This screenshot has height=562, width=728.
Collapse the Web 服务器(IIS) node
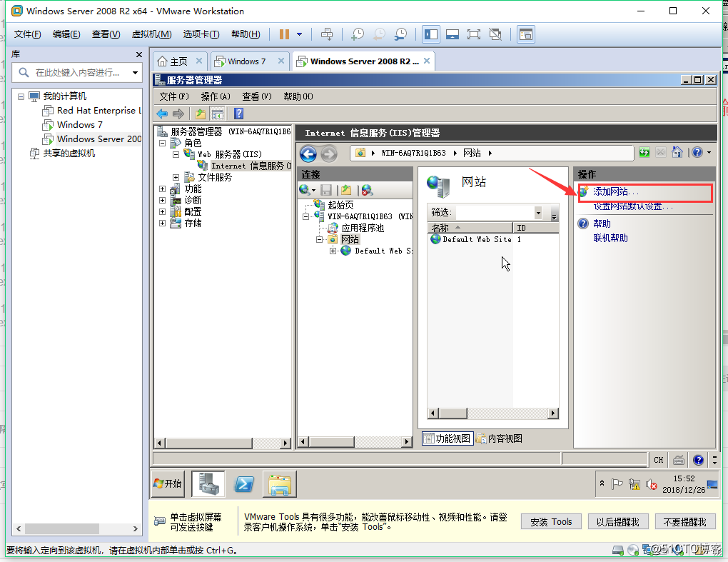click(176, 154)
